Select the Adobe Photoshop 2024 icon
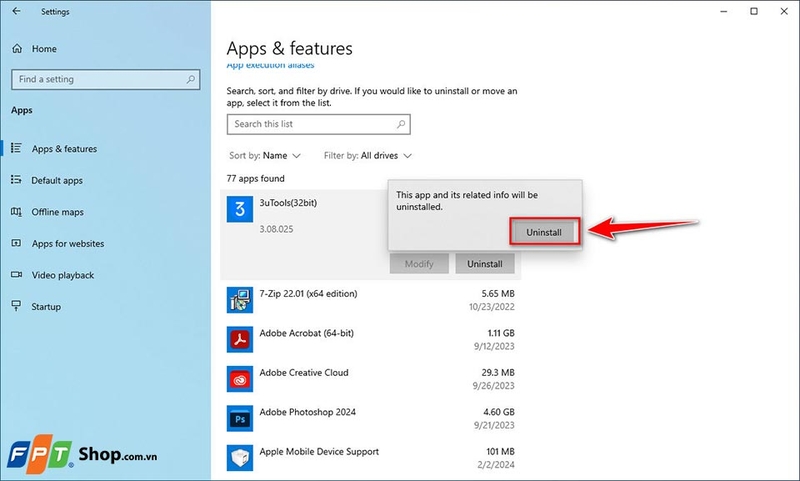Screen dimensions: 800x481 tap(240, 418)
